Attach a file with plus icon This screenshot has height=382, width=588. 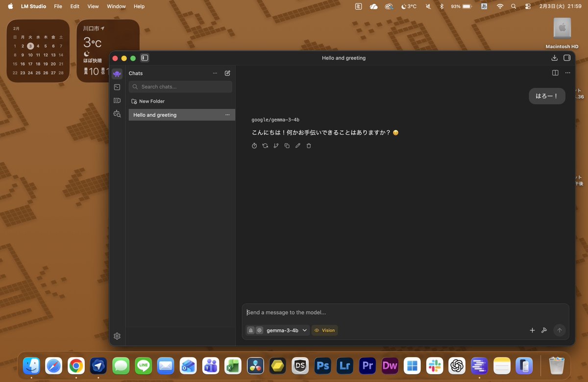click(532, 331)
